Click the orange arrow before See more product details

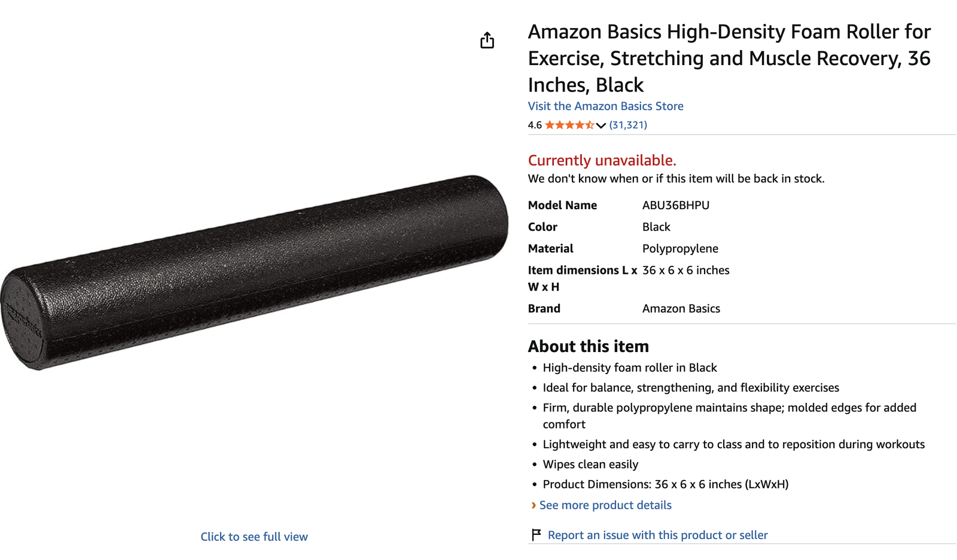tap(533, 505)
